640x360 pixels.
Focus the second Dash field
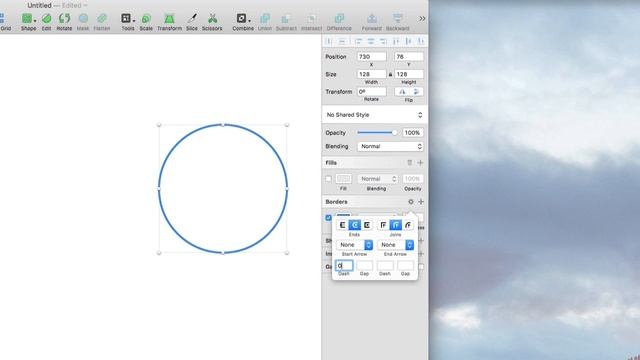point(385,266)
